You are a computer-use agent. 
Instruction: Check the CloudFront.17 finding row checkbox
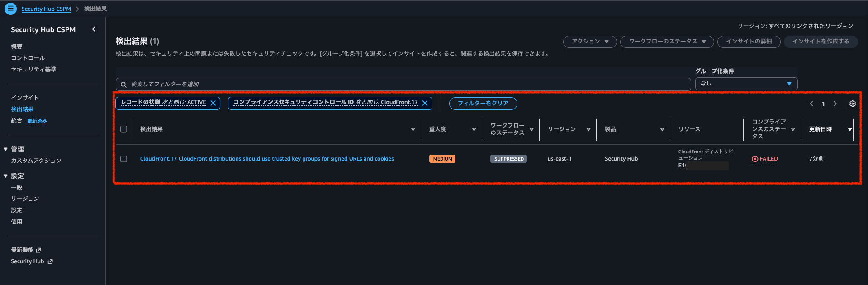pos(123,159)
